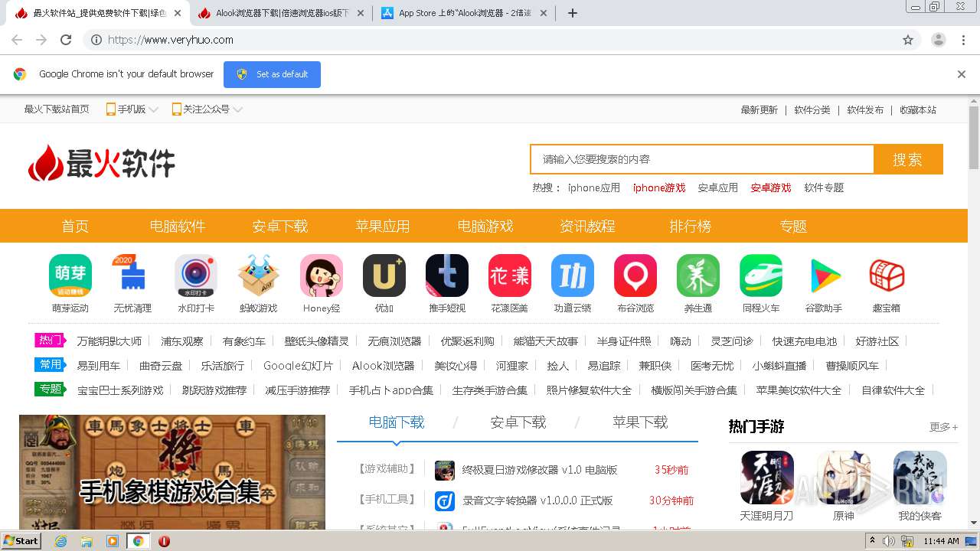The width and height of the screenshot is (980, 551).
Task: Open the 花漾医美 app icon
Action: tap(510, 275)
